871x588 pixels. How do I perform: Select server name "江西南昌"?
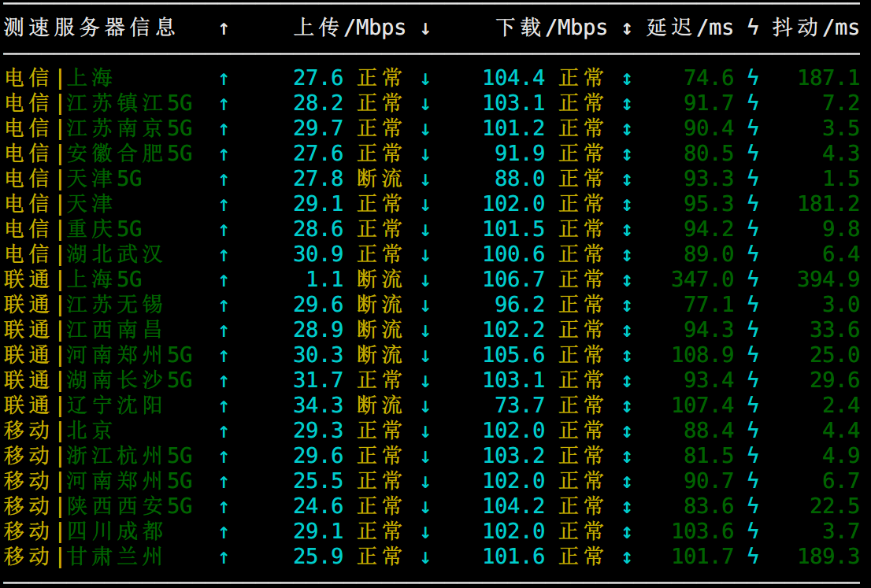click(114, 330)
